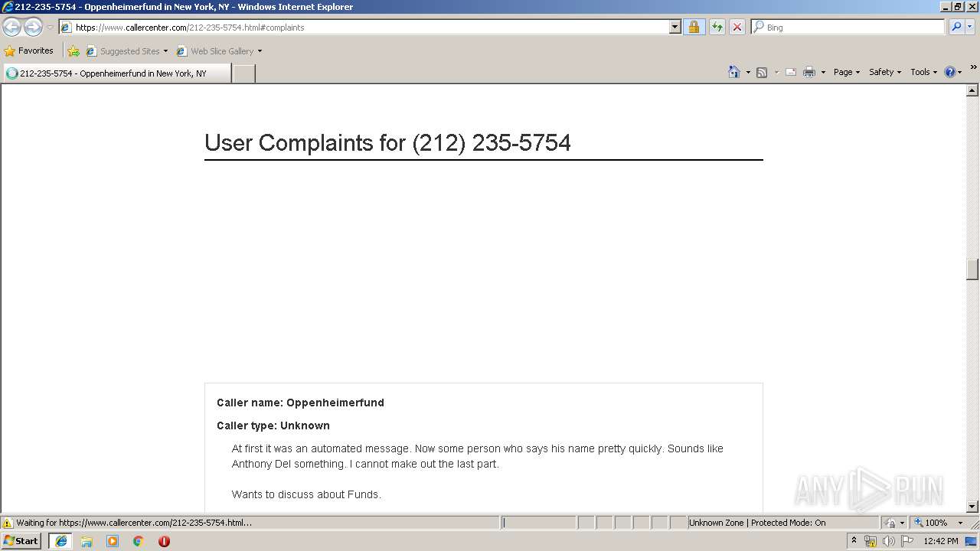Open search provider options dropdown
Viewport: 980px width, 551px height.
coord(969,28)
